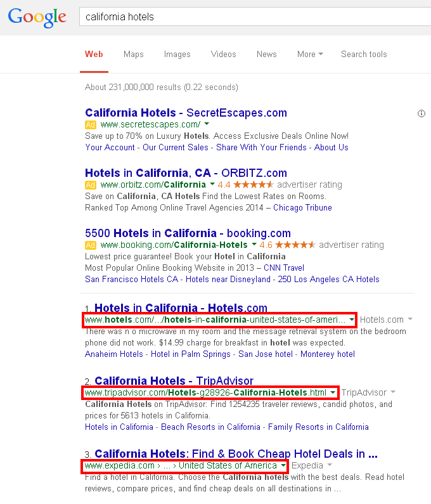Open 5500 Hotels in California - booking.com

[x=188, y=233]
